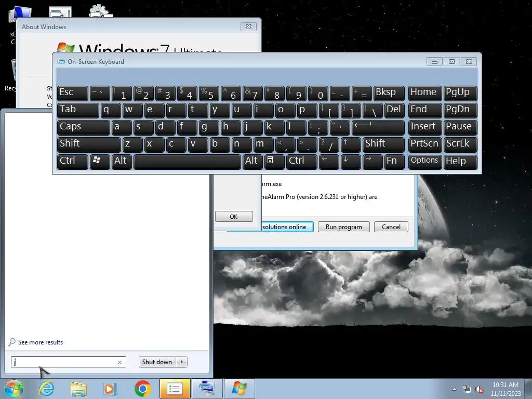Image resolution: width=532 pixels, height=399 pixels.
Task: Show hidden tray icons arrow
Action: [x=454, y=389]
